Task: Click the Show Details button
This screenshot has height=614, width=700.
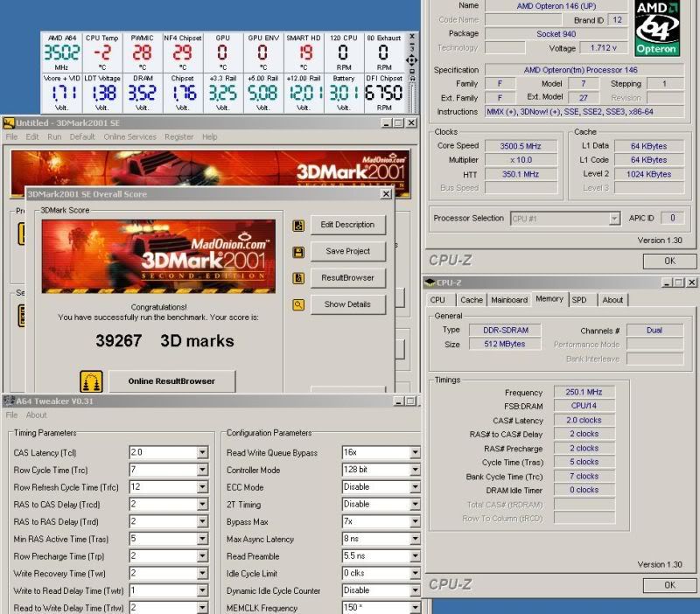Action: 347,304
